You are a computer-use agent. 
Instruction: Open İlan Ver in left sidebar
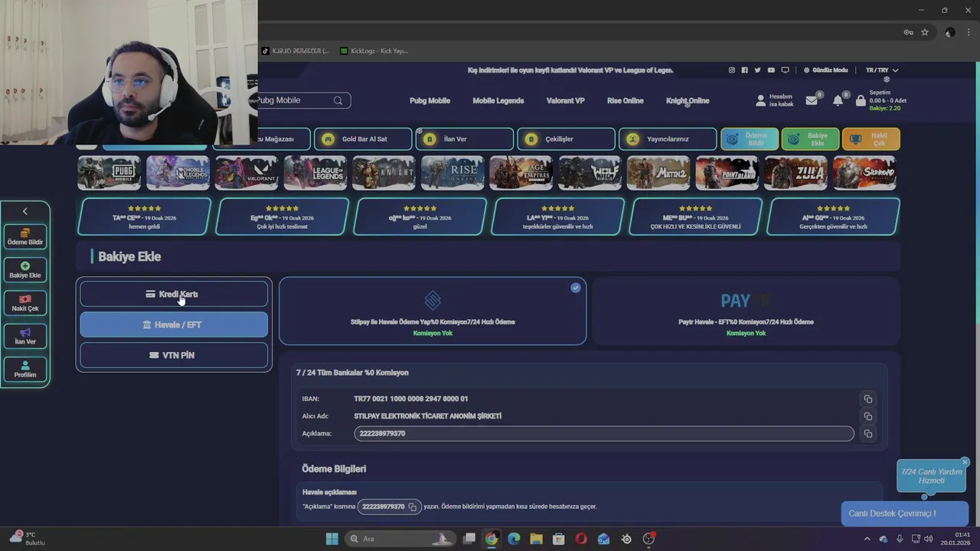pos(25,336)
